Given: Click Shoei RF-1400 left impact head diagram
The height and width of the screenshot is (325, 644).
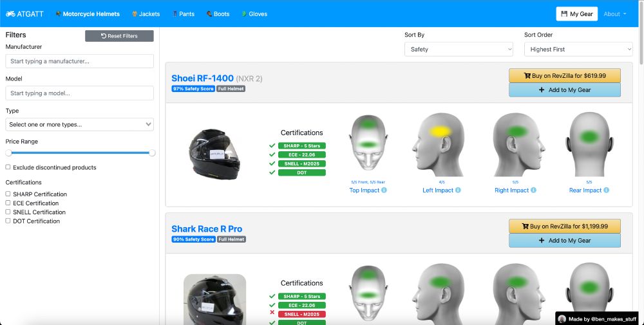Looking at the screenshot, I should (439, 144).
